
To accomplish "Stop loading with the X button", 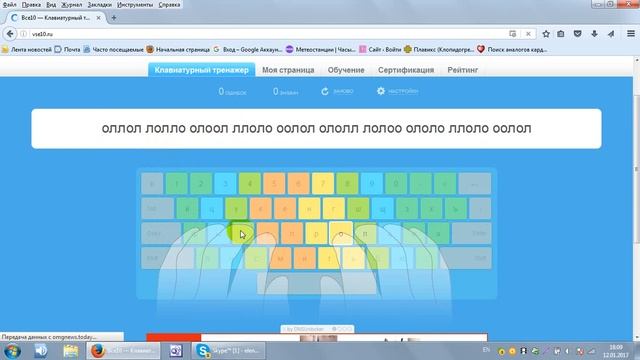I will (x=528, y=34).
